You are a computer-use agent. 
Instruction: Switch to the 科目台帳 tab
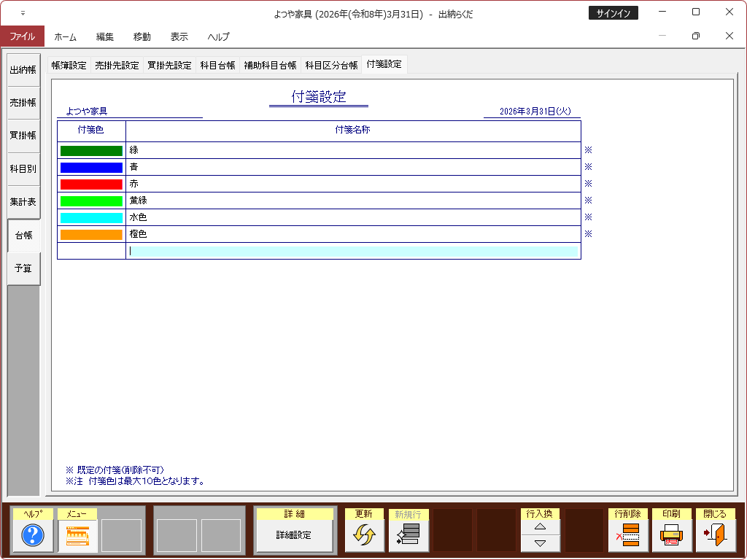[x=217, y=65]
